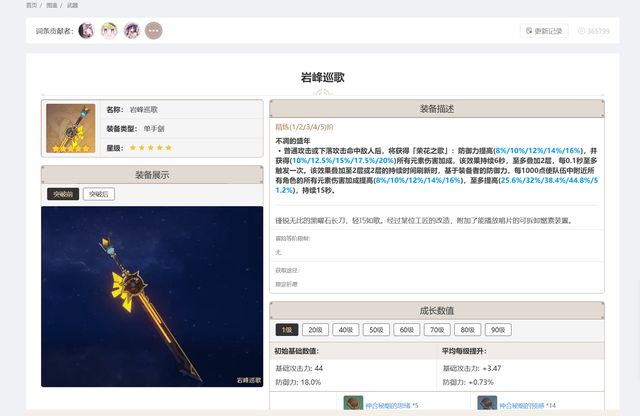Image resolution: width=640 pixels, height=416 pixels.
Task: Click the second contributor avatar with green hair
Action: coord(109,31)
